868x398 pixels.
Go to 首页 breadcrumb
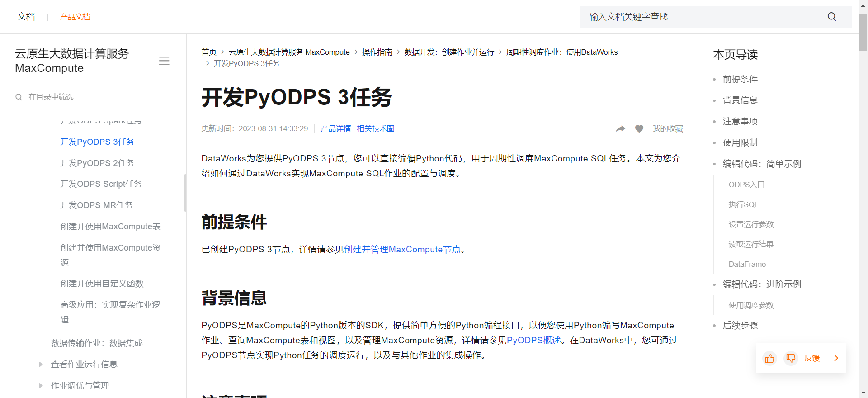pos(209,52)
